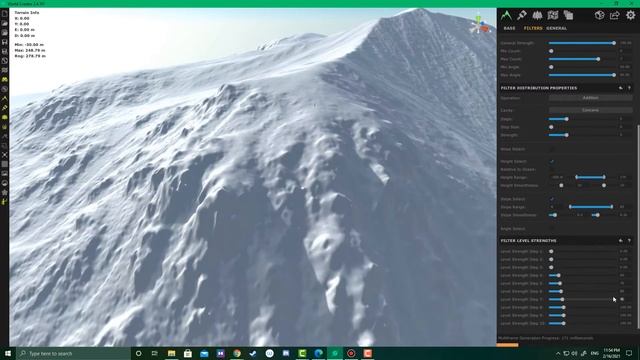Open the trees/objects panel icon
This screenshot has width=640, height=360.
tap(537, 16)
